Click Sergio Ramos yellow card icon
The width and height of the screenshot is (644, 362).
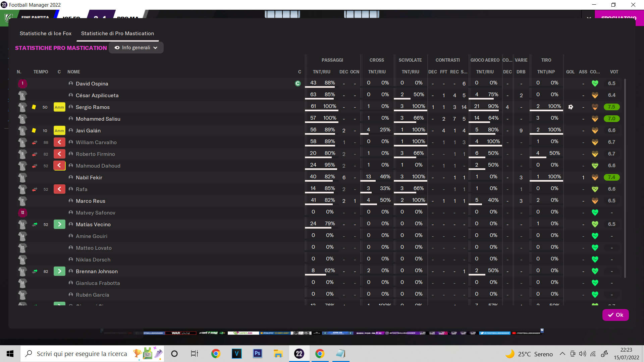tap(34, 107)
